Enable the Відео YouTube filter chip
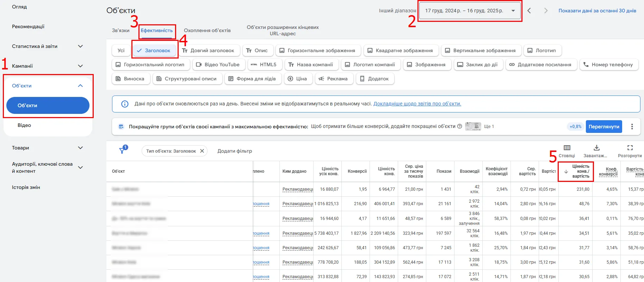Viewport: 644px width, 282px height. (218, 65)
